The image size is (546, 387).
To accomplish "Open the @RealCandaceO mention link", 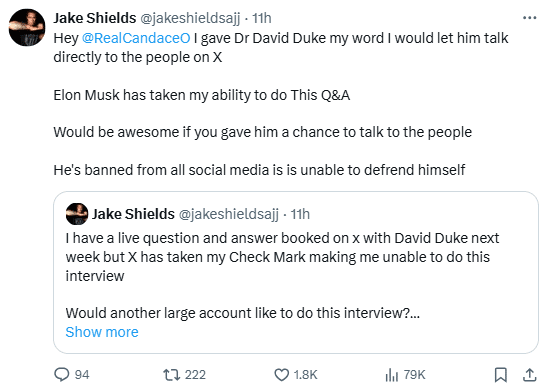I will [136, 38].
